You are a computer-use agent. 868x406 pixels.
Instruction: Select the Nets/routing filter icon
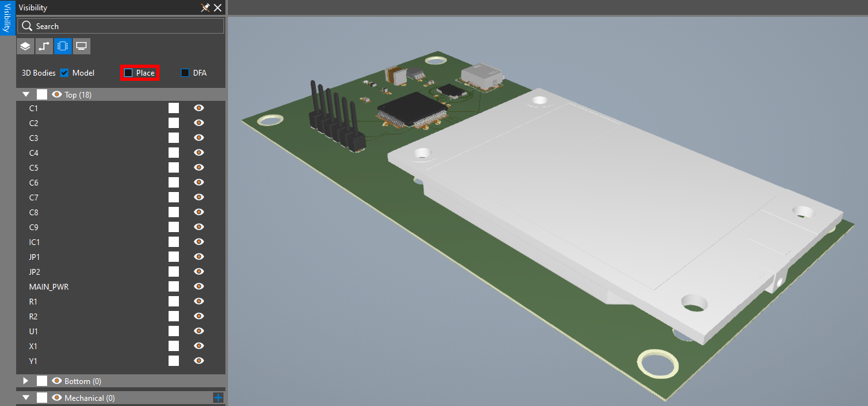click(x=43, y=46)
